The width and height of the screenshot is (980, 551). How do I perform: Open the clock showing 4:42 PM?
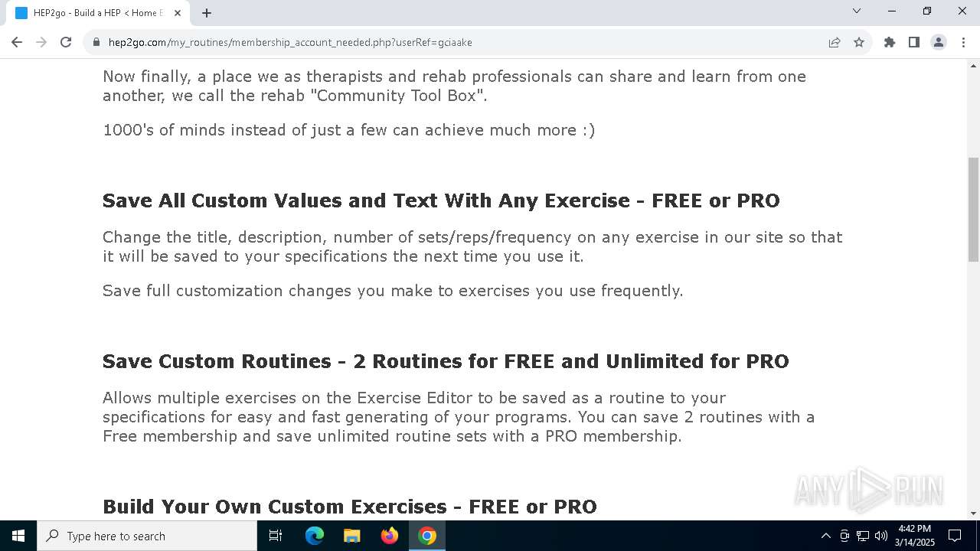coord(915,536)
